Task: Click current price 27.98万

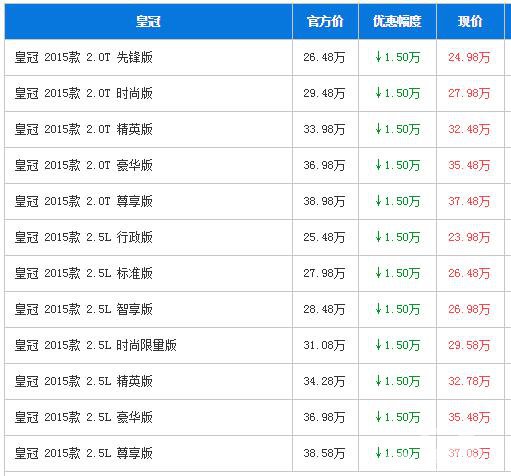Action: [469, 93]
